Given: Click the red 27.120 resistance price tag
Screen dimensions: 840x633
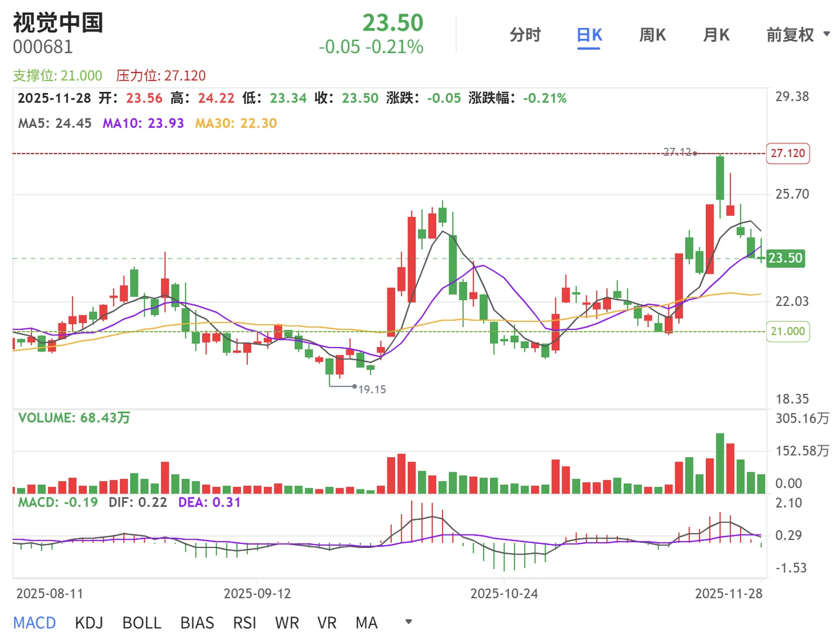Looking at the screenshot, I should tap(788, 154).
